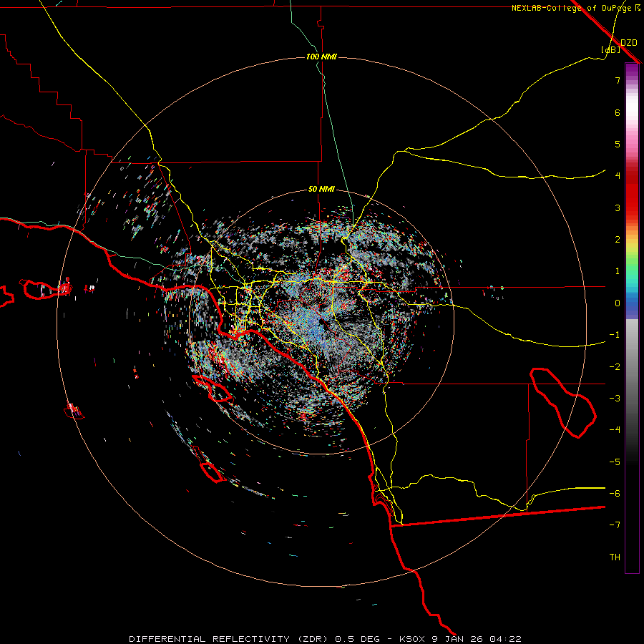Click the 0 value on color scale
This screenshot has width=644, height=644.
click(618, 303)
